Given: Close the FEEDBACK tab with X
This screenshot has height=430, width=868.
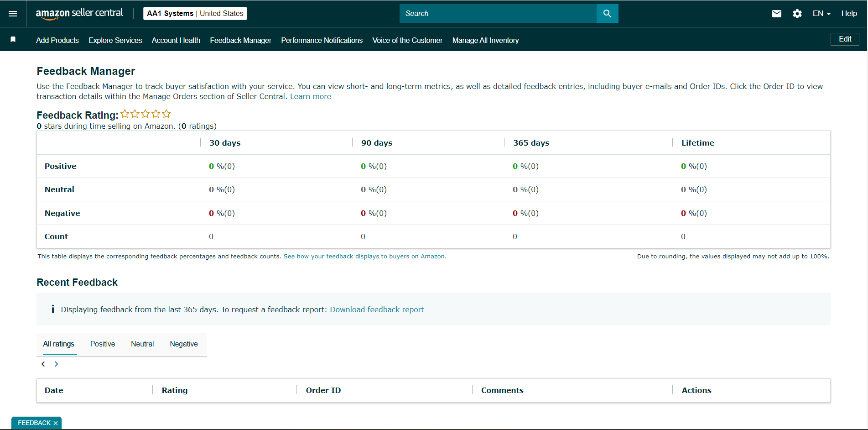Looking at the screenshot, I should coord(56,423).
